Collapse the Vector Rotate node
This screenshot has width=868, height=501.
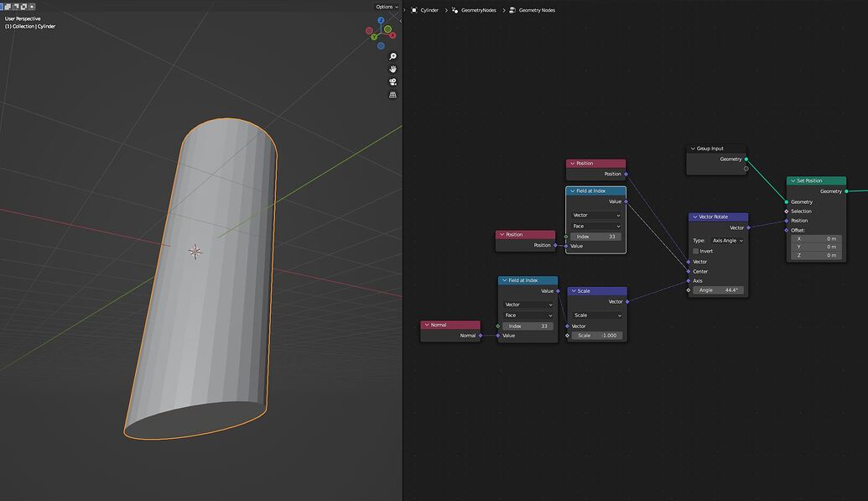(x=694, y=217)
